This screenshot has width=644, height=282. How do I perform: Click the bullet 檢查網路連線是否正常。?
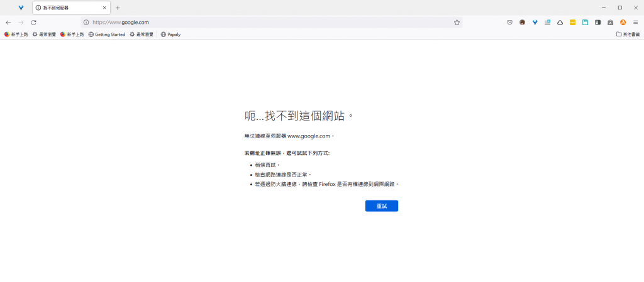click(x=283, y=175)
